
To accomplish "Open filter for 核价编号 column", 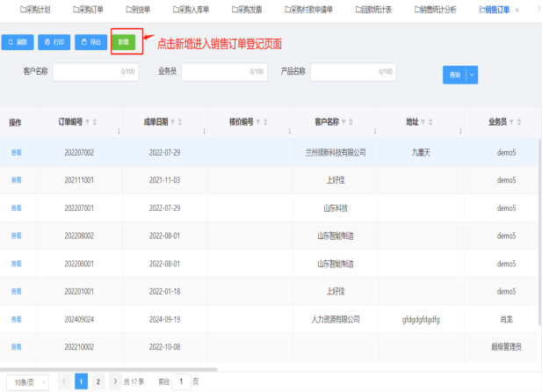I will 258,122.
